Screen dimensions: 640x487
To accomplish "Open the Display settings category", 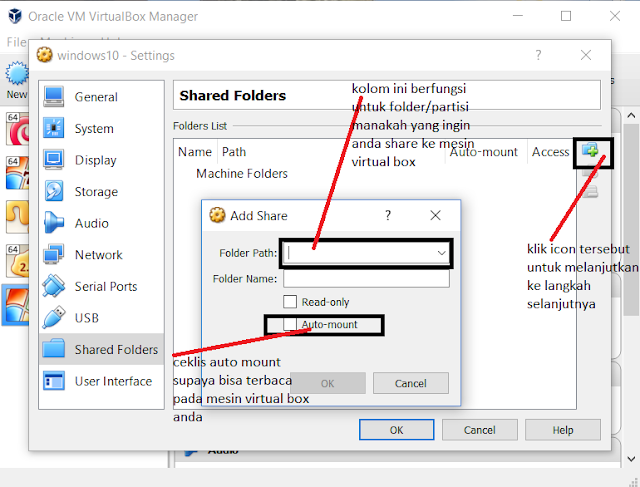I will tap(101, 160).
